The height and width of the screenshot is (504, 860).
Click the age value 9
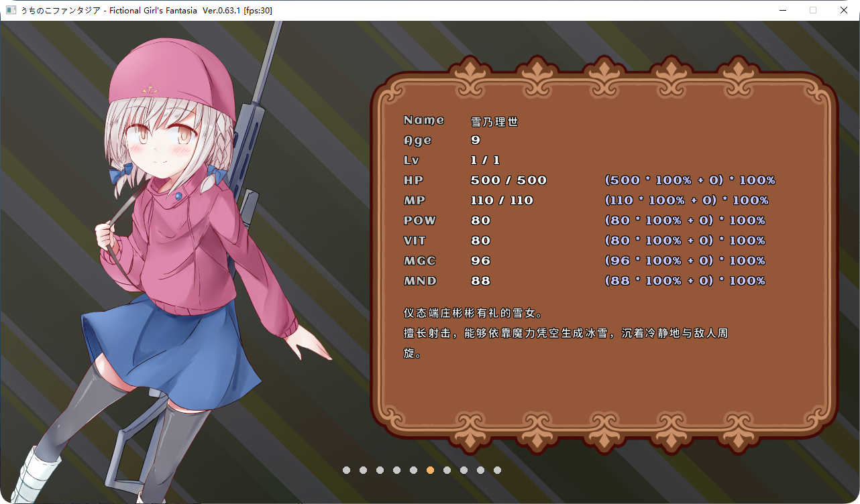(x=476, y=140)
